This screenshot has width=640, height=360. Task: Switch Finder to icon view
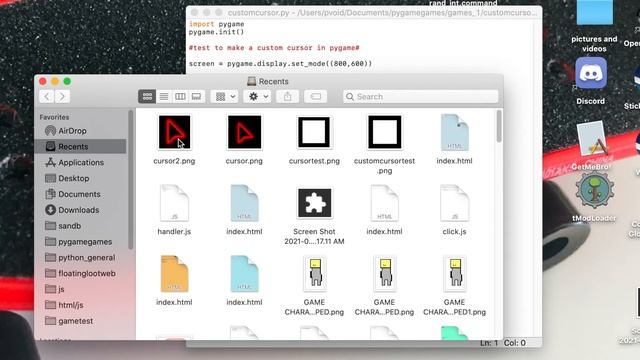pyautogui.click(x=147, y=97)
